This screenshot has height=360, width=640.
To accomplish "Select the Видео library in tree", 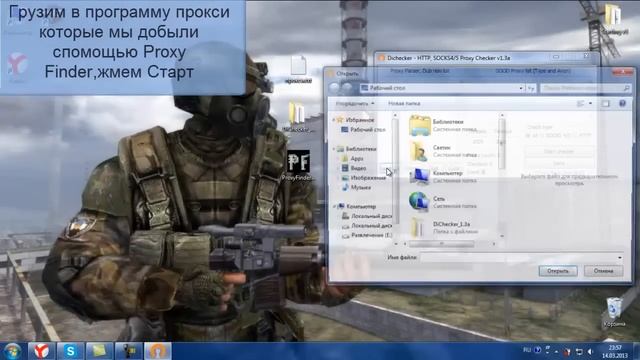I will (358, 168).
